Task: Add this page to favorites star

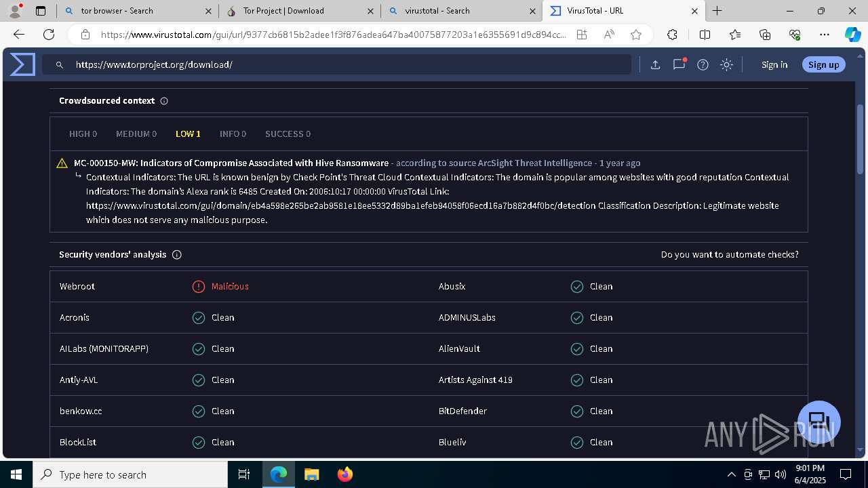Action: (635, 35)
